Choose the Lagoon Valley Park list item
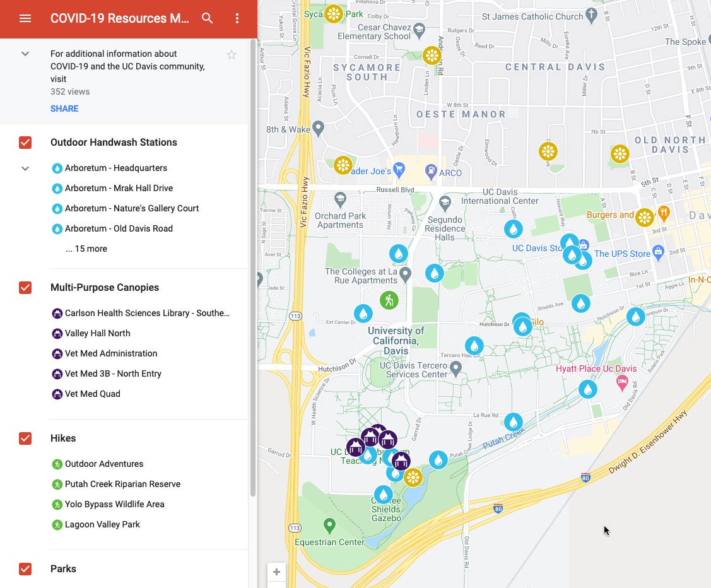Viewport: 711px width, 588px height. (x=102, y=524)
